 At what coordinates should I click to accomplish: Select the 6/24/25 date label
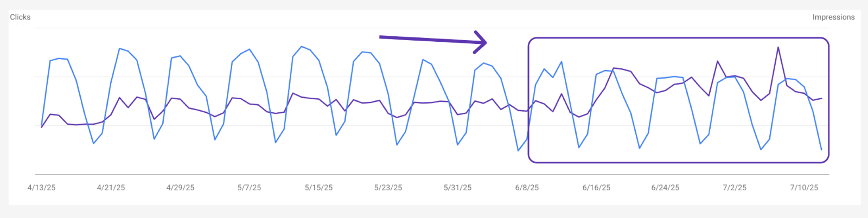[x=665, y=188]
